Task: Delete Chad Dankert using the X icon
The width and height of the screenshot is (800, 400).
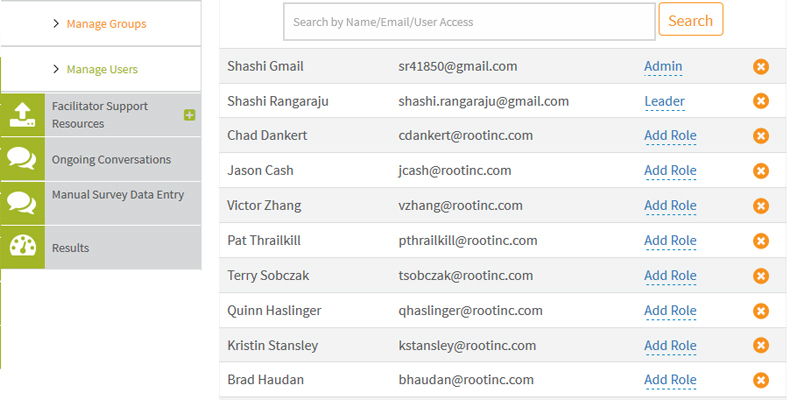Action: (x=761, y=136)
